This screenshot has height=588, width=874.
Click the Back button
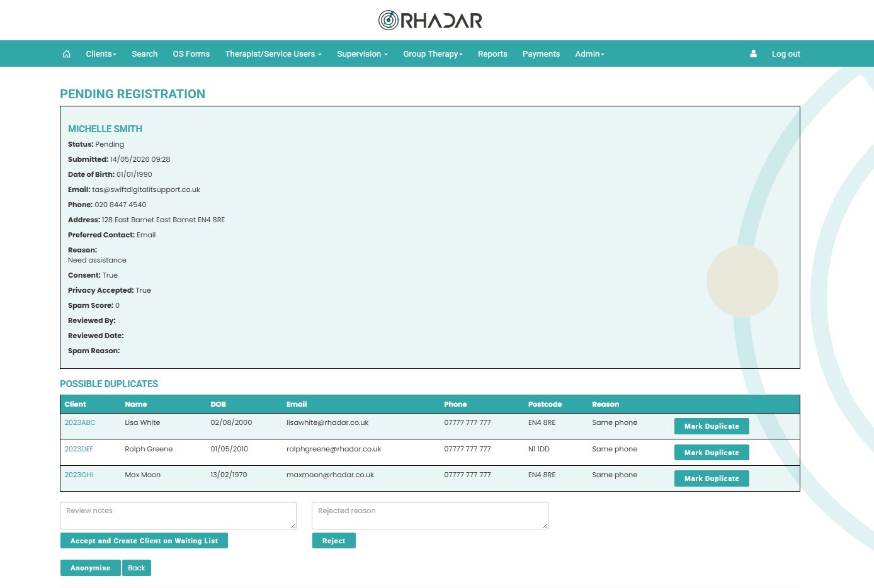point(137,568)
